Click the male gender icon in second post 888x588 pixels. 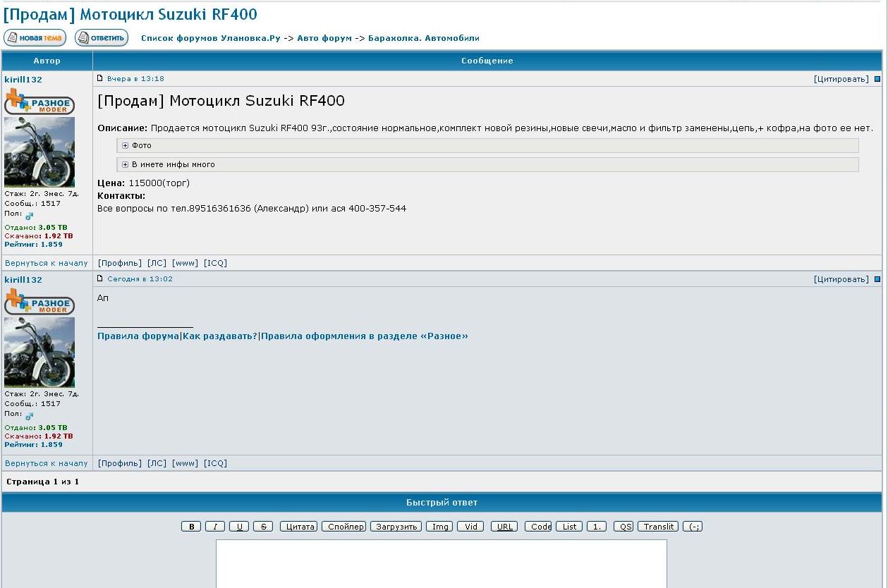coord(29,416)
